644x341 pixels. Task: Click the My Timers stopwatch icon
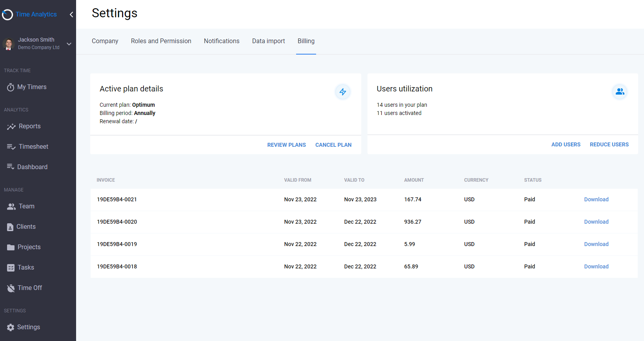11,87
